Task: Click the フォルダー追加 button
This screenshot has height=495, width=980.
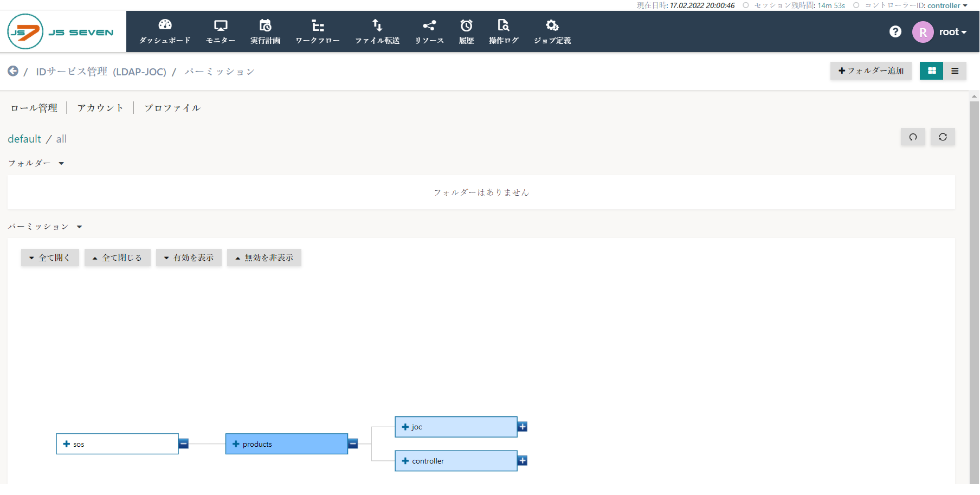Action: (x=871, y=70)
